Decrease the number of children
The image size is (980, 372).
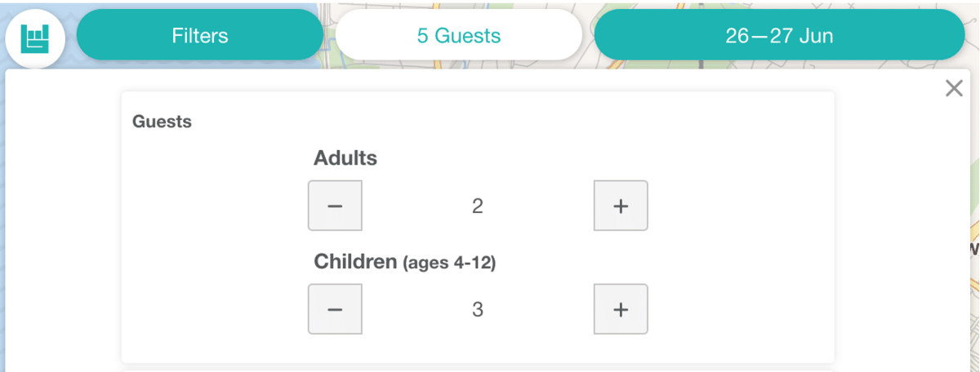click(x=335, y=309)
